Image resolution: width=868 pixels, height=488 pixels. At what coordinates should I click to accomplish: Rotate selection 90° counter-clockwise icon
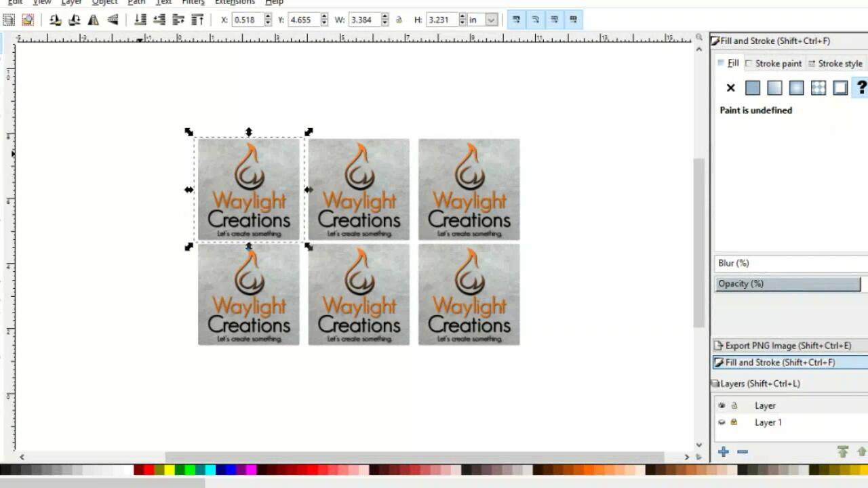click(x=56, y=20)
